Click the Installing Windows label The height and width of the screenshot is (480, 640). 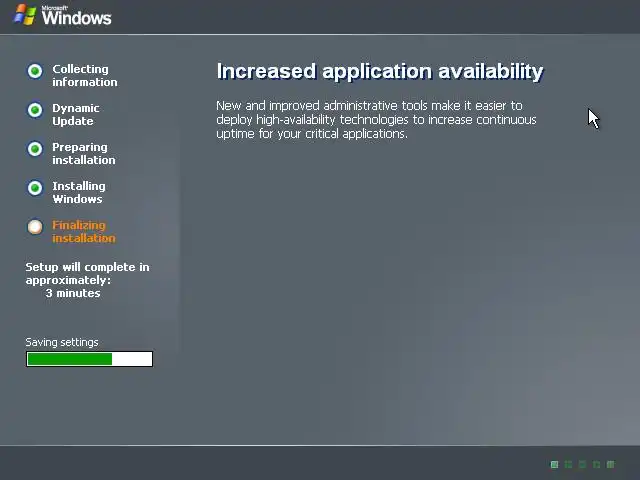pos(79,192)
